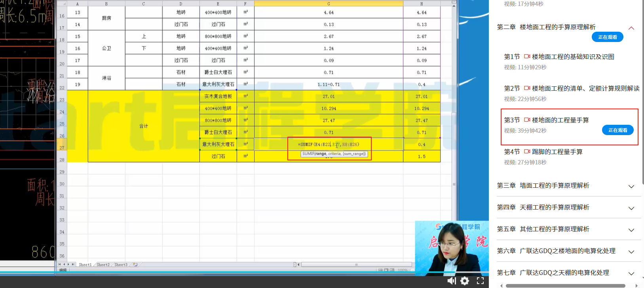Image resolution: width=644 pixels, height=288 pixels.
Task: Click the SUMIF formula cell being edited
Action: tap(329, 144)
